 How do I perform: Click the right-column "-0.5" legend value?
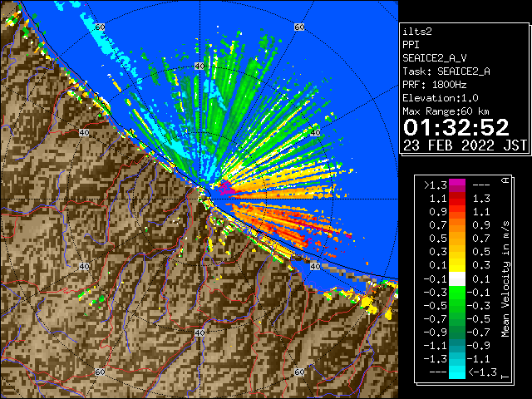pos(479,319)
